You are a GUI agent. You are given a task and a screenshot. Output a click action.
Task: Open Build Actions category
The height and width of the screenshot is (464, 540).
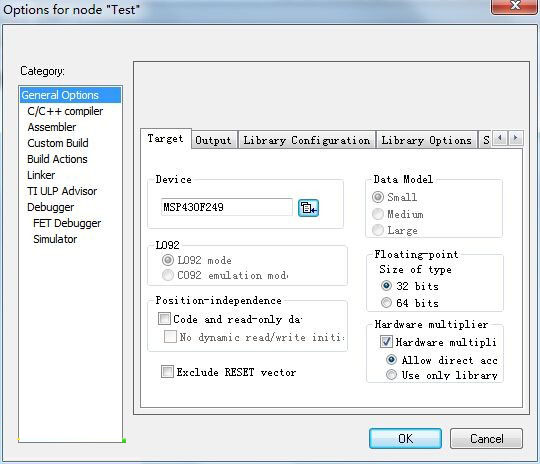coord(57,159)
